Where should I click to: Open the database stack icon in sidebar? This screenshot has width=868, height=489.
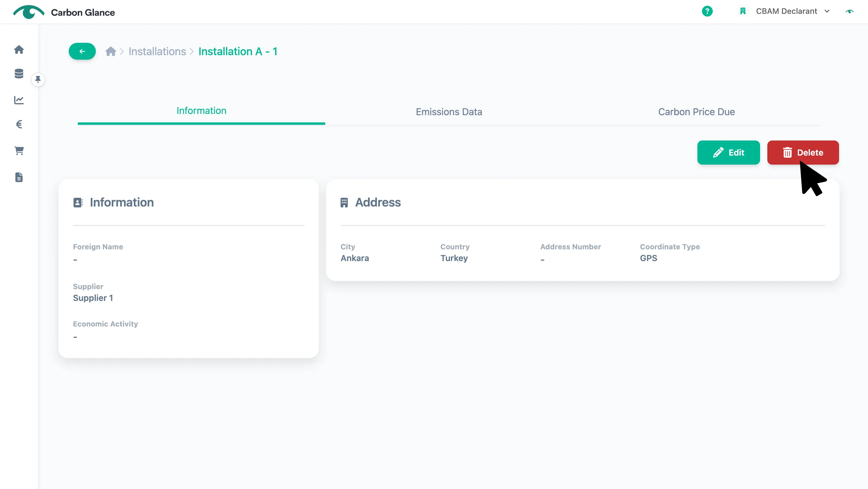[x=19, y=74]
